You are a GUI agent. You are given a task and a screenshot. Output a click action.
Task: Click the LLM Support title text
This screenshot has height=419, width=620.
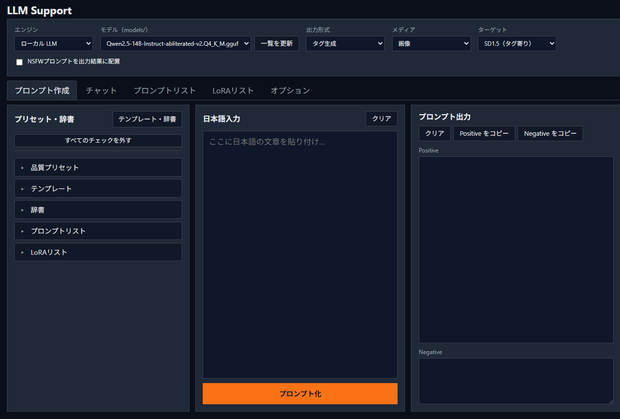[40, 11]
